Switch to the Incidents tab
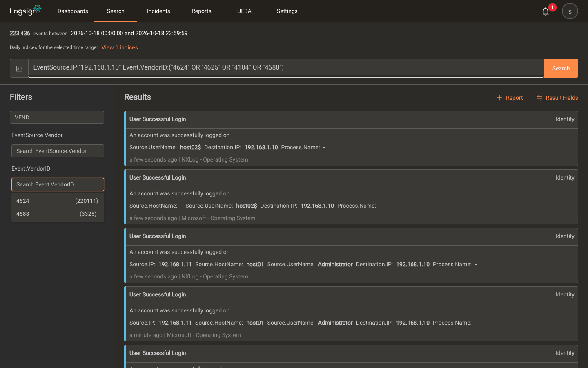Viewport: 588px width, 368px height. tap(158, 11)
